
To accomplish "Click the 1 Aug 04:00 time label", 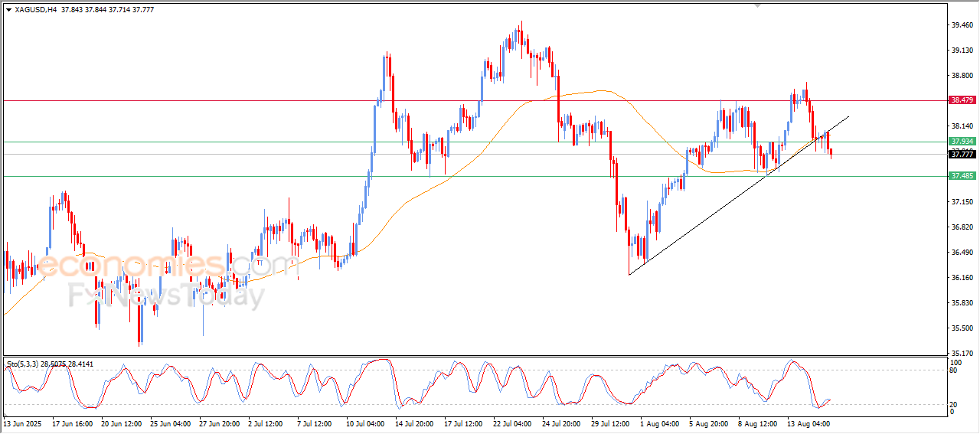I will click(661, 423).
